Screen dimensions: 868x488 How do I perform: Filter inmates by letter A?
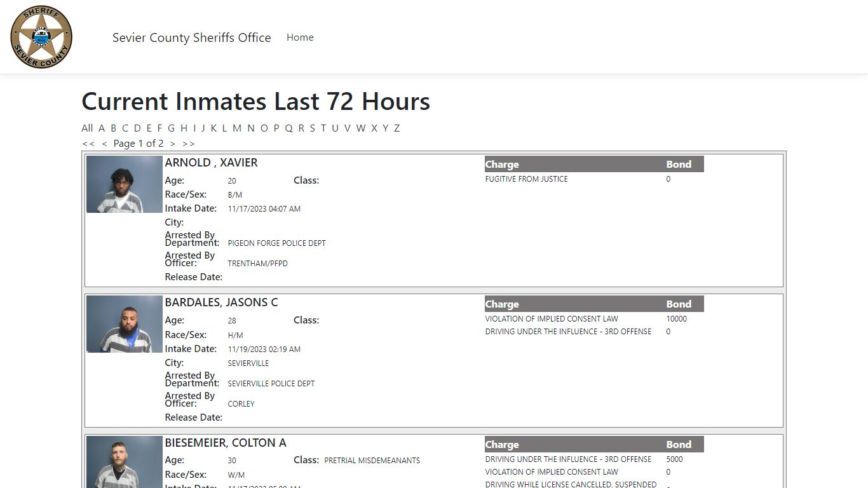102,128
